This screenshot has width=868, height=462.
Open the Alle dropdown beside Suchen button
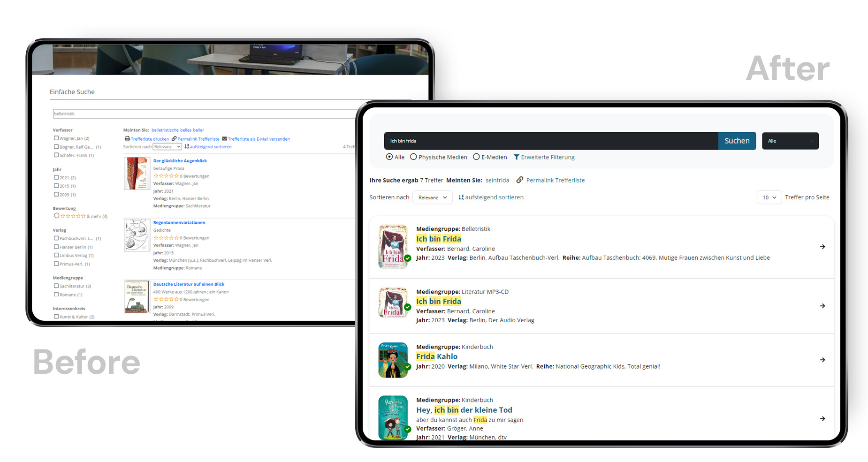coord(790,141)
